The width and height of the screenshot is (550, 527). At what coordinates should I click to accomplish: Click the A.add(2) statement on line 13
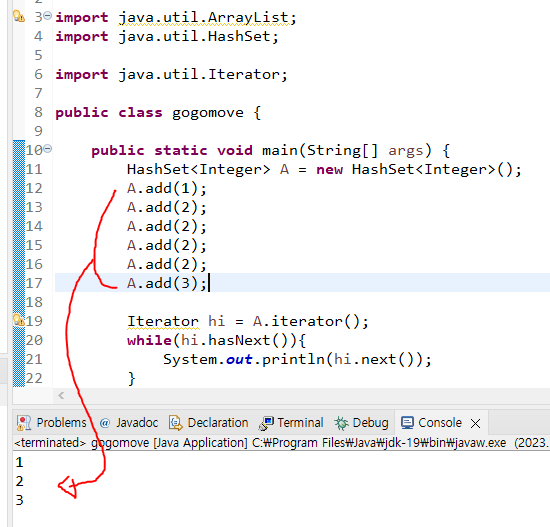(x=167, y=207)
